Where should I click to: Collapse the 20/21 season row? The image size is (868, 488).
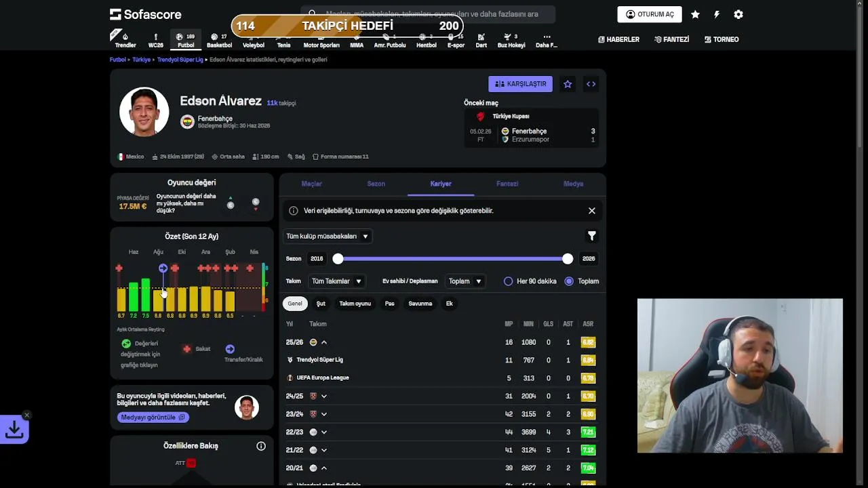[x=323, y=468]
